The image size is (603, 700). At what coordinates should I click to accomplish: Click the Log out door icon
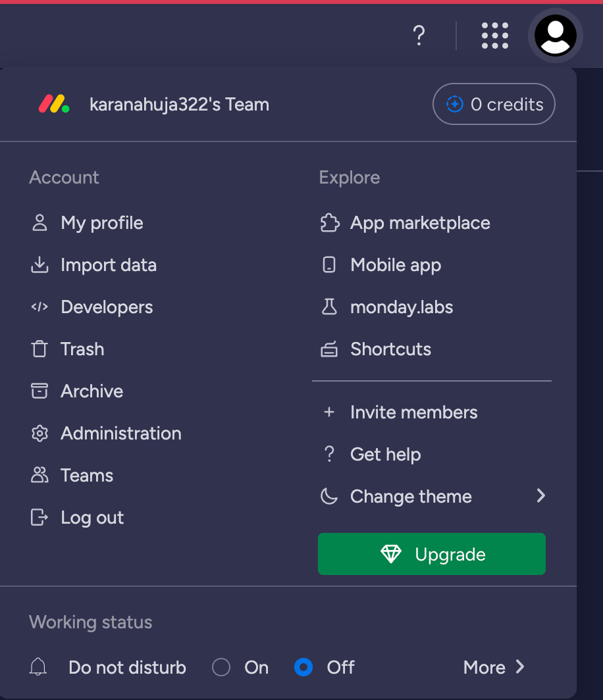pyautogui.click(x=39, y=517)
